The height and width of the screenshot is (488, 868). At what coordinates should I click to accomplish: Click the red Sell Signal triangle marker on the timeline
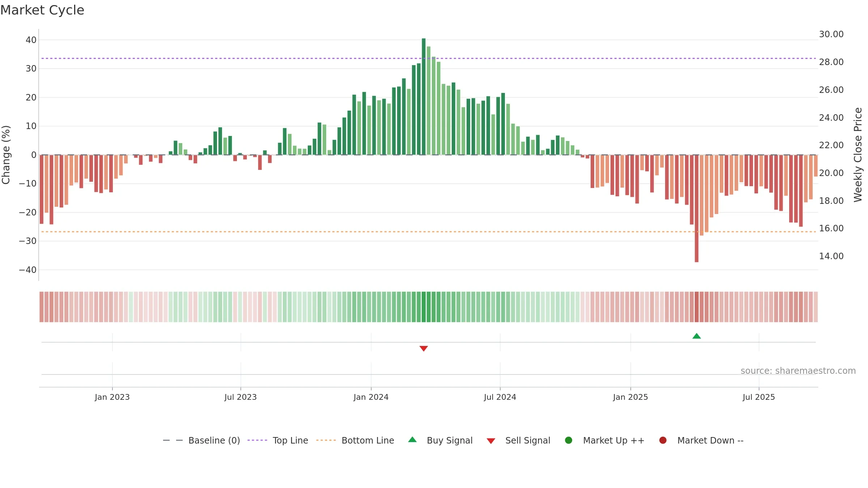click(x=424, y=348)
